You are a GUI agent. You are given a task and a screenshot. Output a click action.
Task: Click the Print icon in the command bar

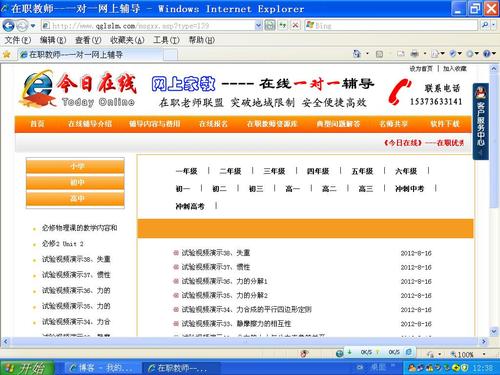(414, 54)
